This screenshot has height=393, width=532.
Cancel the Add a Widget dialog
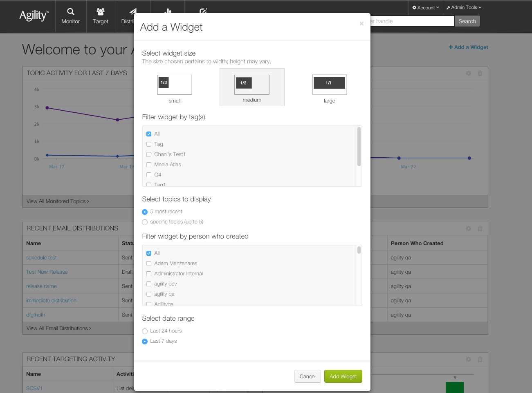click(x=307, y=376)
